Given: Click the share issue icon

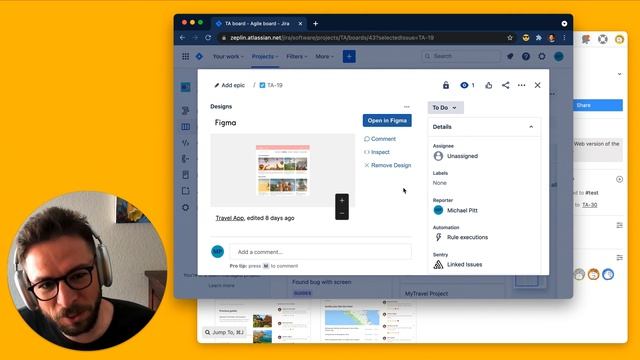Looking at the screenshot, I should [x=505, y=85].
